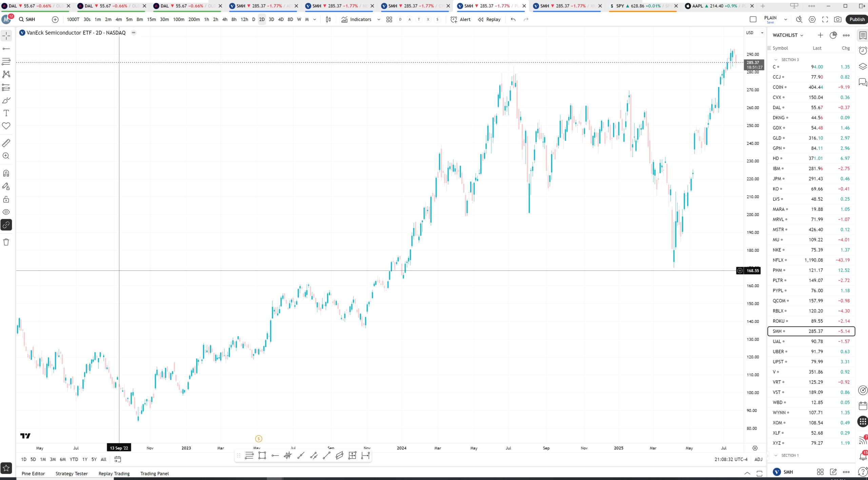Select the 15m timeframe
Screen dimensions: 868x480
tap(151, 19)
